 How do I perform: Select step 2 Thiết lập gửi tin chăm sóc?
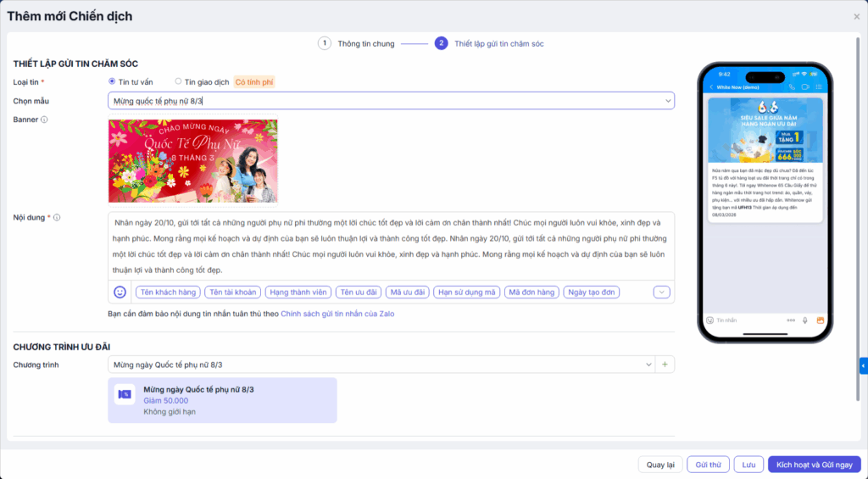[x=441, y=43]
